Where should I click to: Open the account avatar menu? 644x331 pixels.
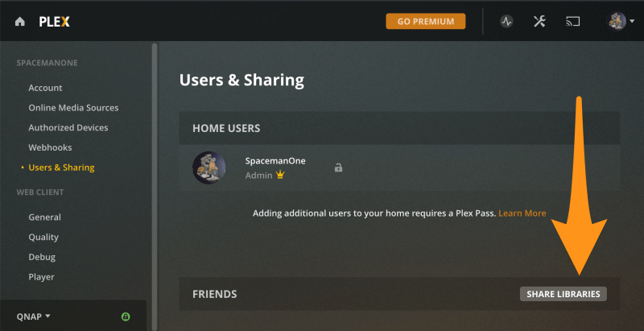(617, 22)
